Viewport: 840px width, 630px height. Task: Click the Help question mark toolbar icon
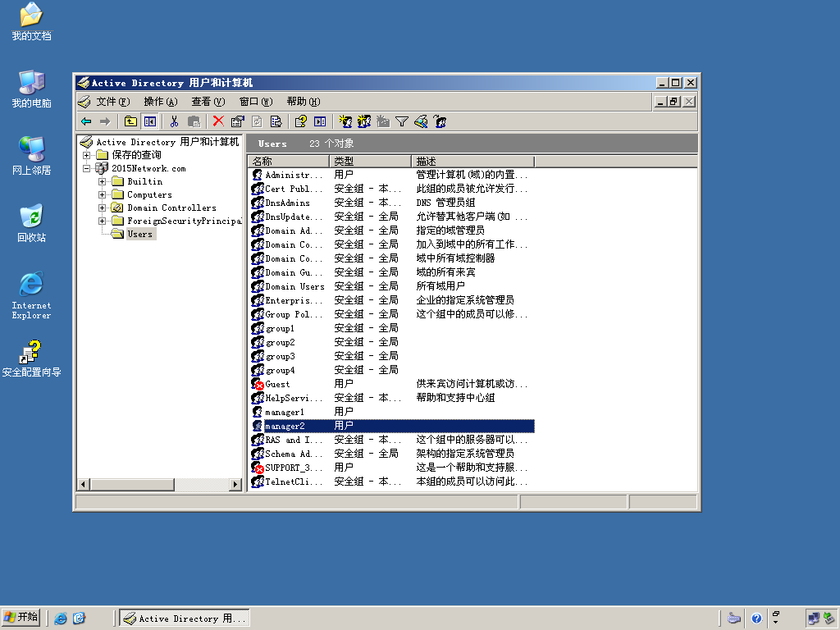click(300, 121)
